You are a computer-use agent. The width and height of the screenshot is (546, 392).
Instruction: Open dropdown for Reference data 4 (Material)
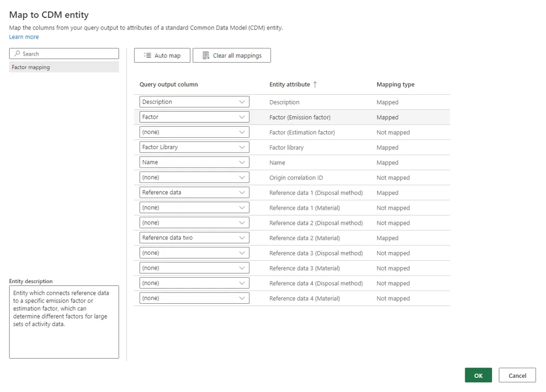pos(195,298)
